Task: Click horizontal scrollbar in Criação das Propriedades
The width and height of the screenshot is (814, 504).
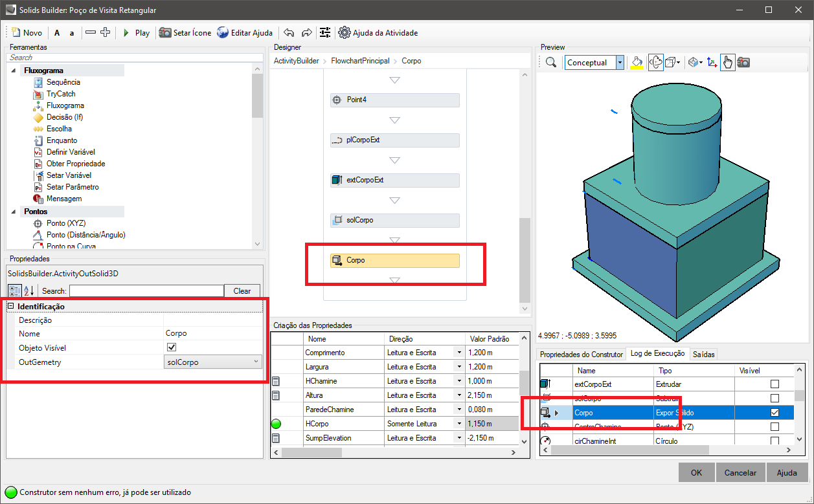Action: point(395,453)
